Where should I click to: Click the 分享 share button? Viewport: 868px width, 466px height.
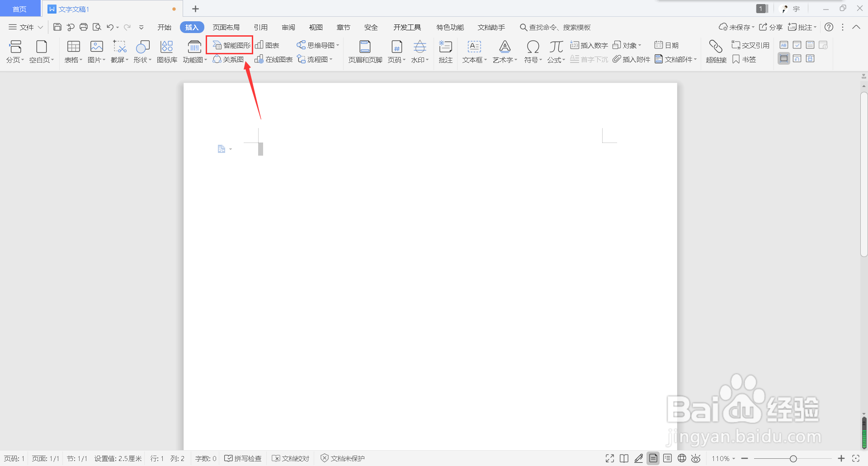(x=771, y=27)
